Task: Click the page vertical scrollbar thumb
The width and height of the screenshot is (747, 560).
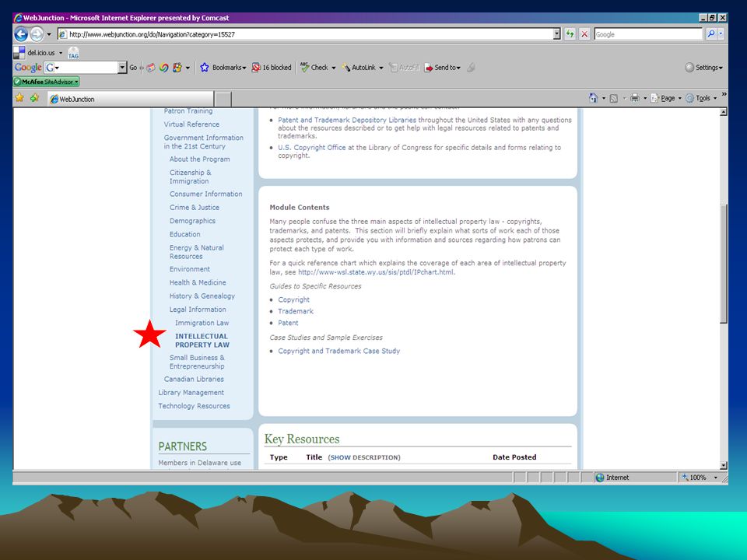Action: click(724, 264)
